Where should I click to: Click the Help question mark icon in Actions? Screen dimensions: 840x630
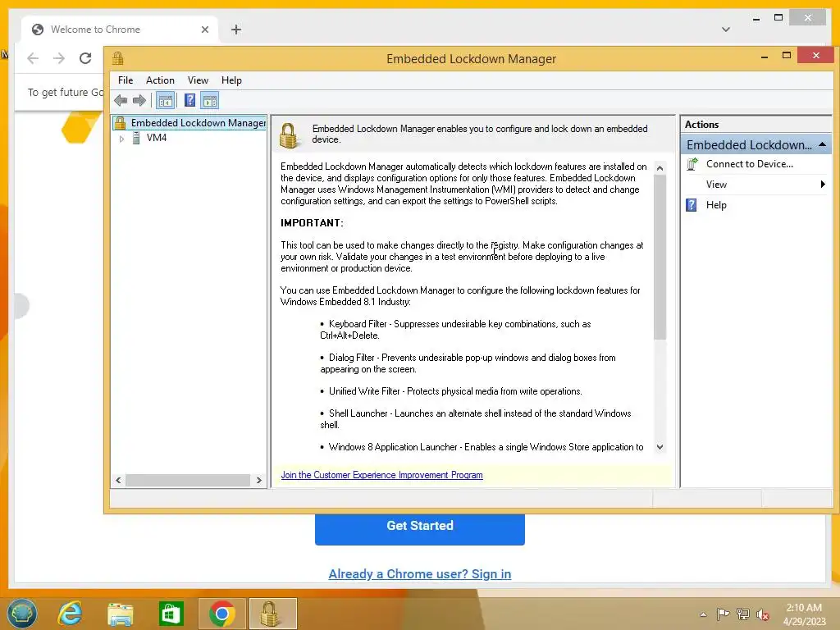[692, 204]
